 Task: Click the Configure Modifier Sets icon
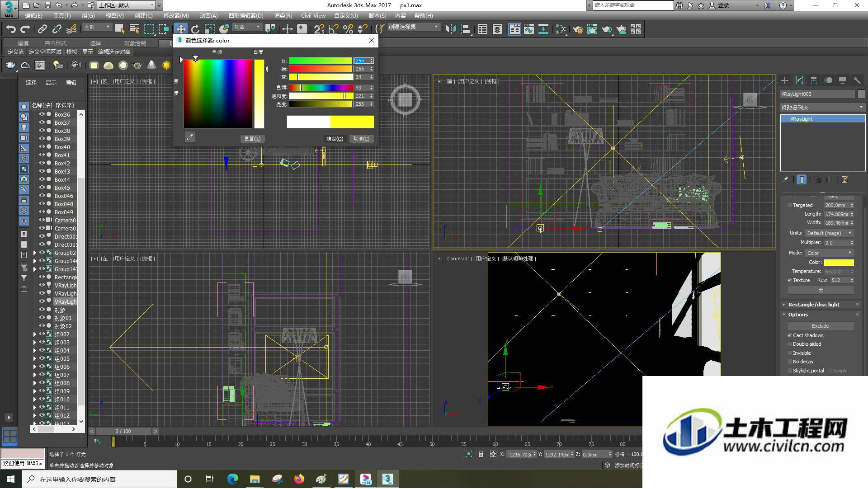[844, 179]
